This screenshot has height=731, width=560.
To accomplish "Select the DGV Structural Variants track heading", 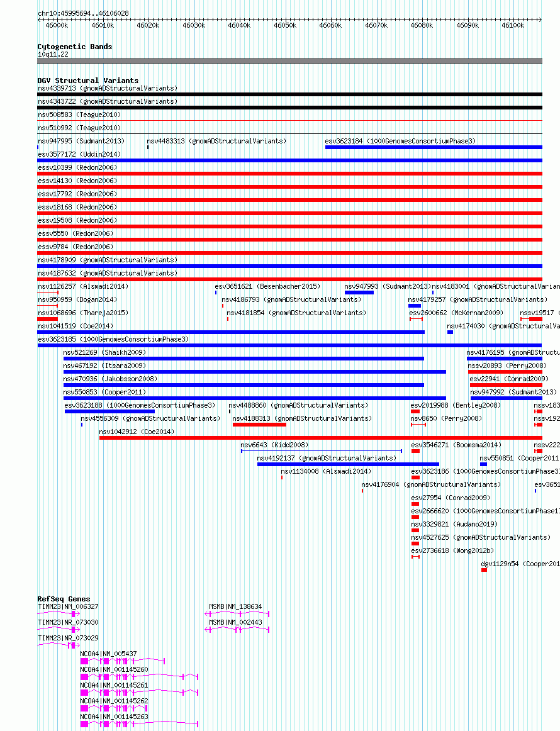I will (88, 81).
